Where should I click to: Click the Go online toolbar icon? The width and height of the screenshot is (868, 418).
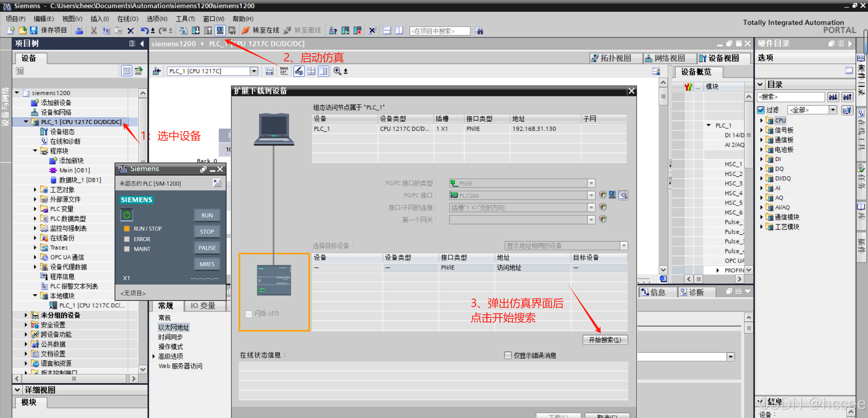245,30
